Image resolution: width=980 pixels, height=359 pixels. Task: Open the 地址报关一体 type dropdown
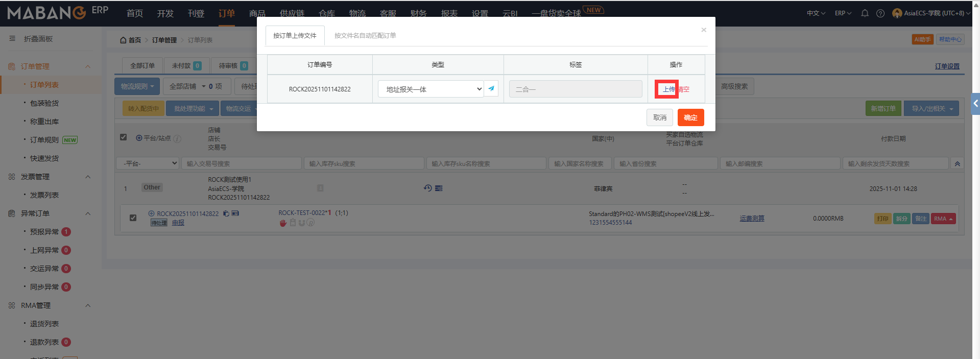(431, 89)
